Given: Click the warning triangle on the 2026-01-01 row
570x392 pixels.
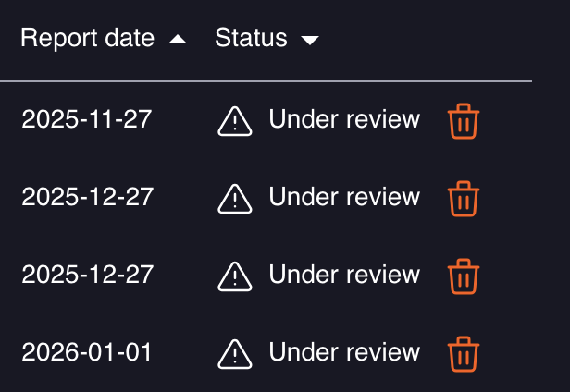Looking at the screenshot, I should (235, 354).
